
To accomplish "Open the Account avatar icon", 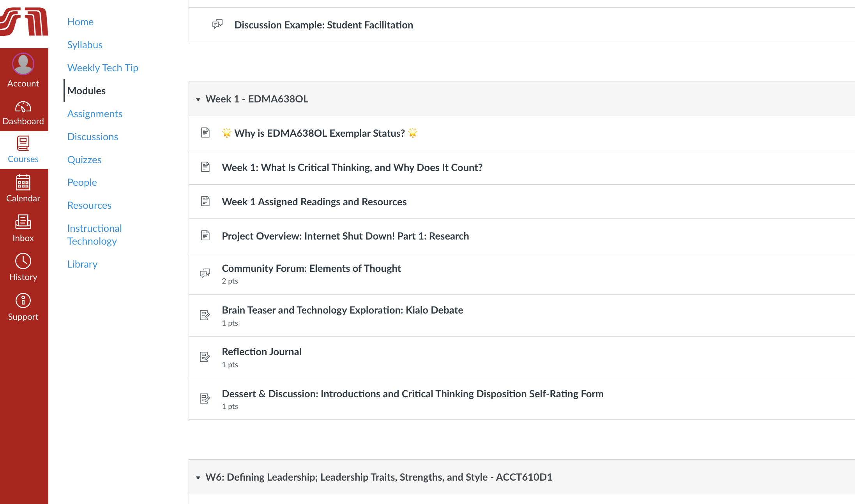I will (x=23, y=64).
